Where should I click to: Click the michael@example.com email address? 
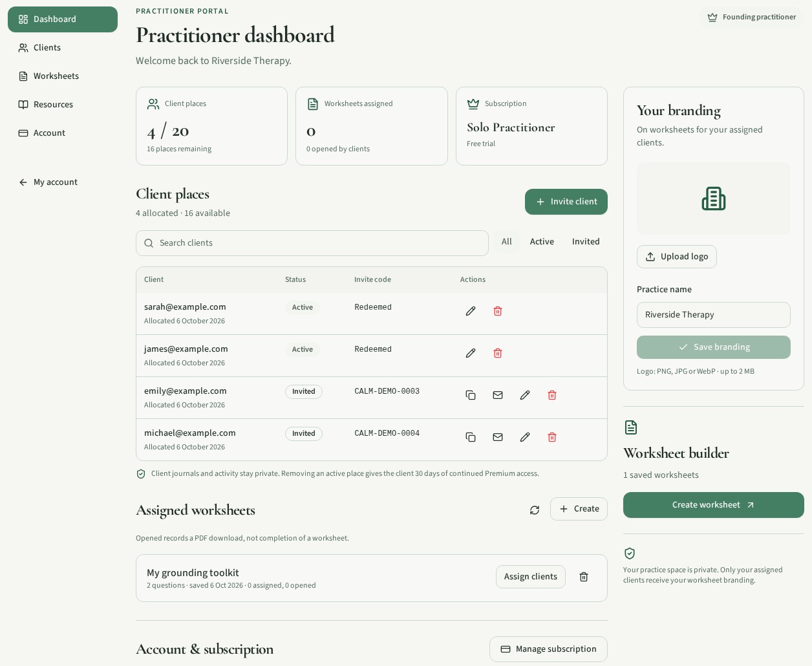(x=190, y=433)
